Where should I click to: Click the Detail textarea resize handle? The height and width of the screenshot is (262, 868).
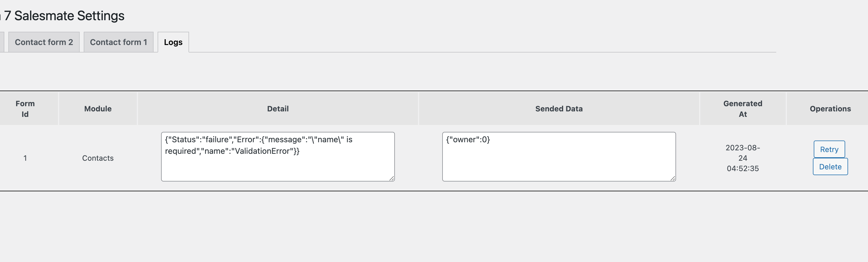click(x=391, y=179)
